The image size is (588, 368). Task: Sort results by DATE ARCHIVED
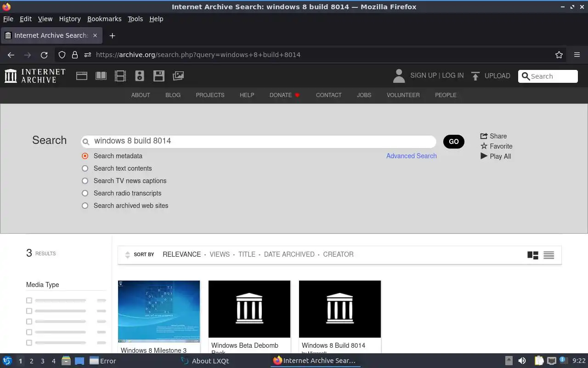click(x=289, y=254)
